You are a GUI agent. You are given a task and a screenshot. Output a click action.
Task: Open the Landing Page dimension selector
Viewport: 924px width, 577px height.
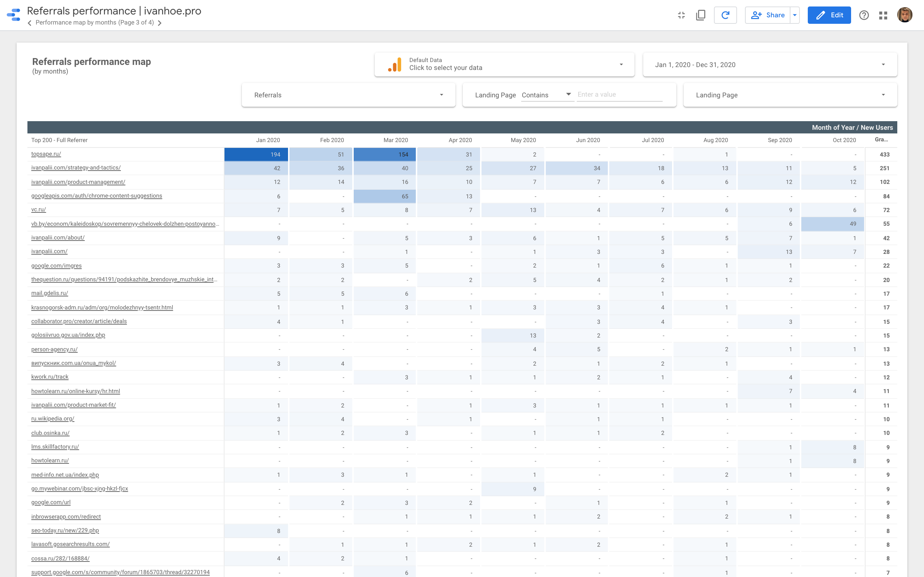point(790,94)
